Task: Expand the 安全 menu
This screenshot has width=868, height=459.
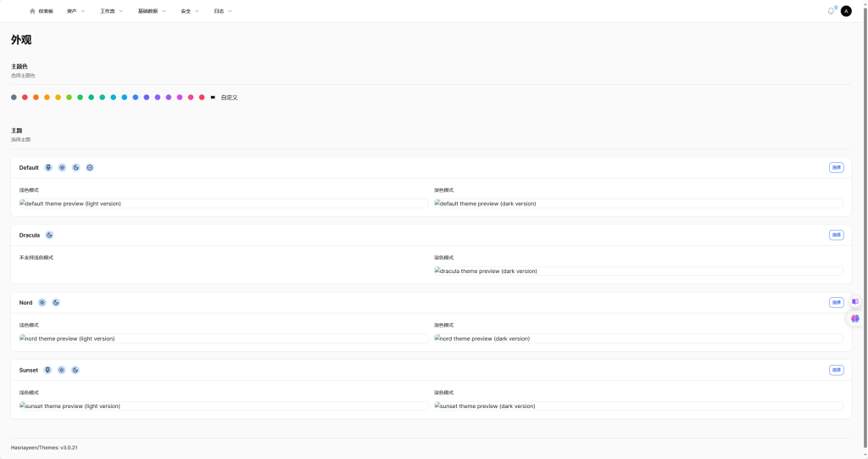Action: click(x=190, y=11)
